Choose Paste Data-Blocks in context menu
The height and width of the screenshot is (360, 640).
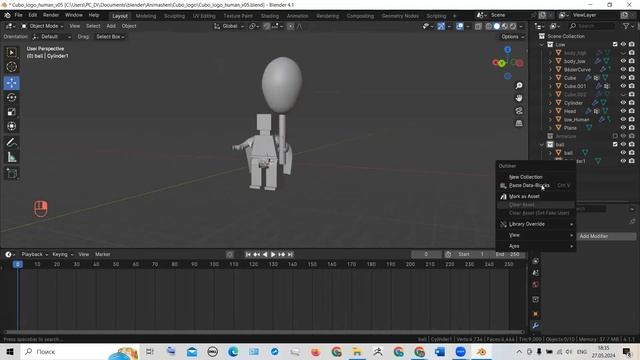(536, 185)
